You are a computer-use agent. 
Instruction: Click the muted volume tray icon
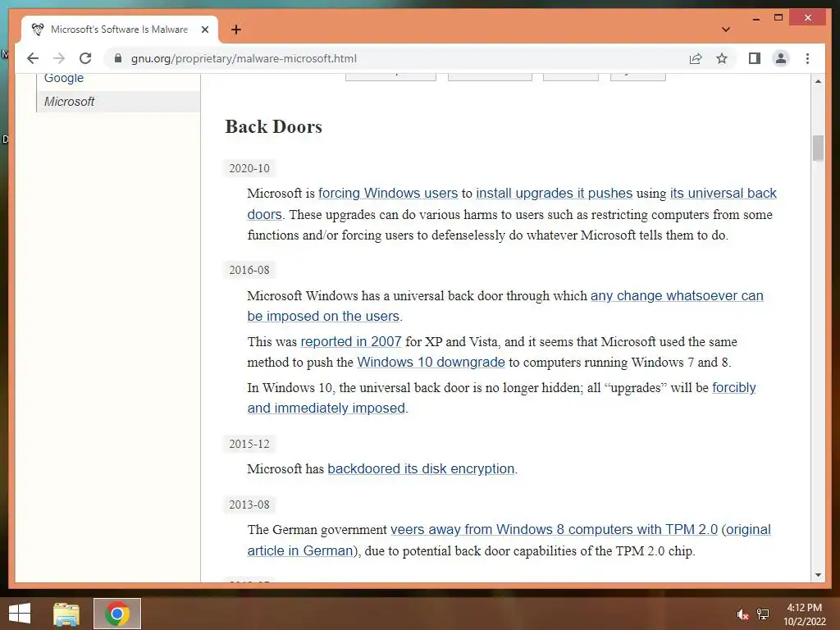tap(742, 614)
